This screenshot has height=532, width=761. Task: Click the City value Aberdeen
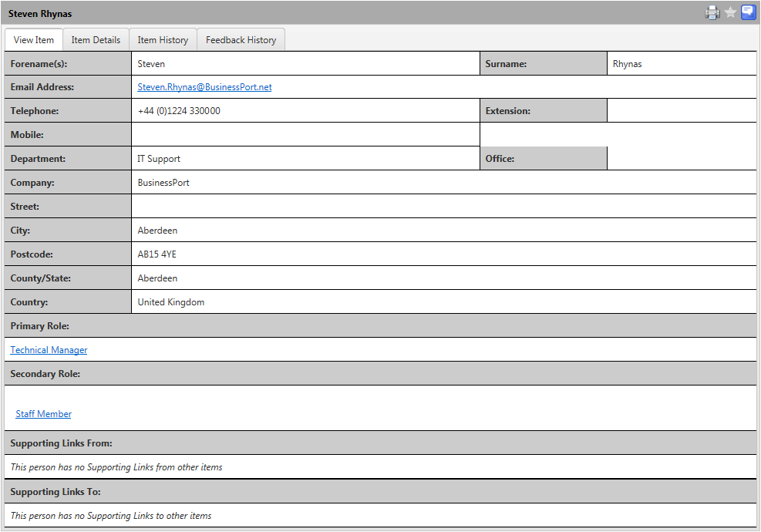157,231
